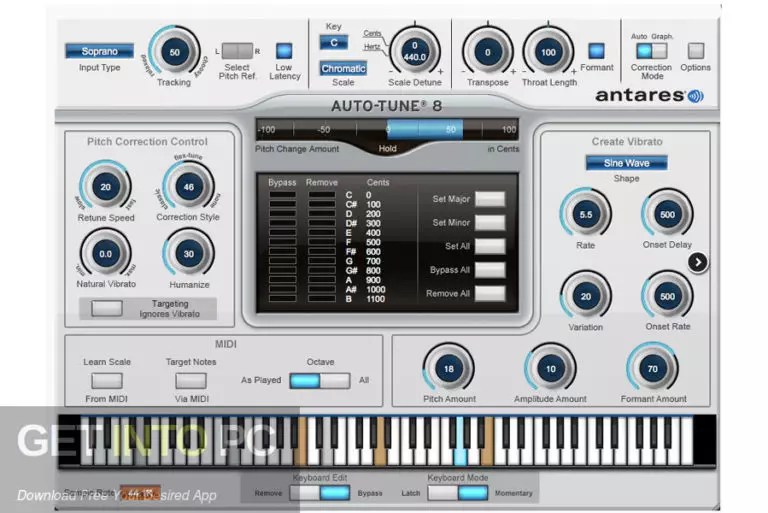Click the Antares logo

click(x=649, y=95)
